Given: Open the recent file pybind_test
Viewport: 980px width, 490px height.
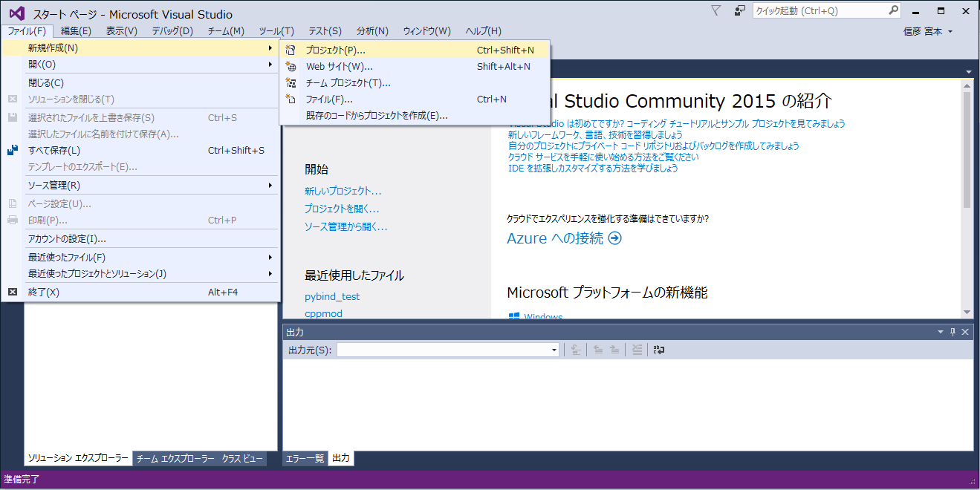Looking at the screenshot, I should point(332,296).
